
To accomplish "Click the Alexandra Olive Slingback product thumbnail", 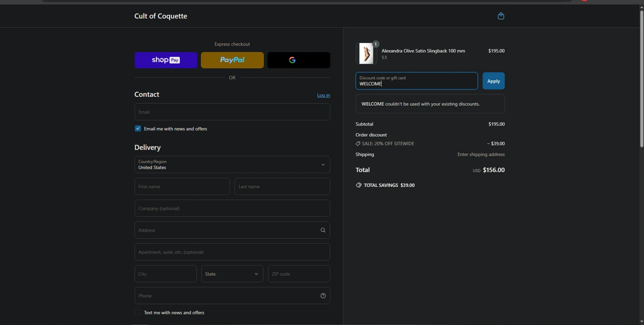I will click(366, 53).
